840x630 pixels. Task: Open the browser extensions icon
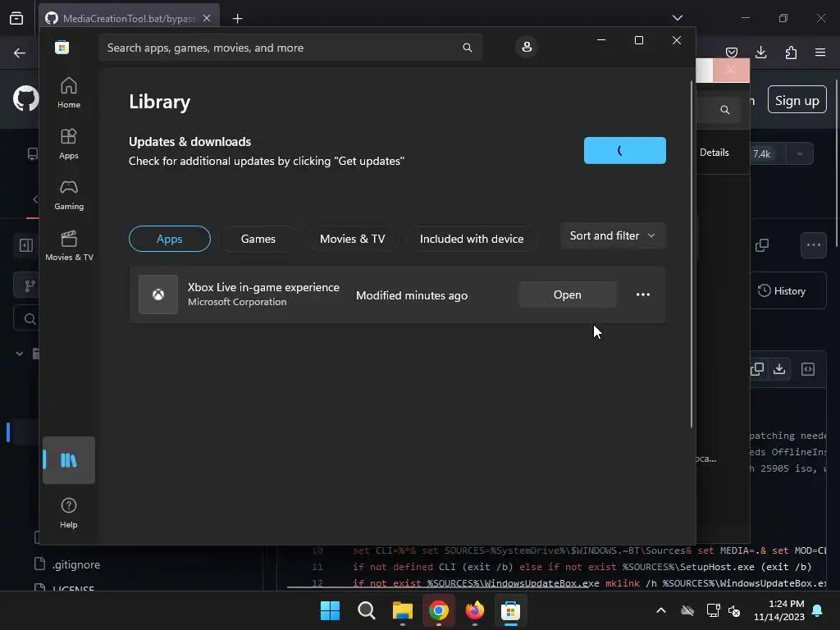(x=791, y=52)
